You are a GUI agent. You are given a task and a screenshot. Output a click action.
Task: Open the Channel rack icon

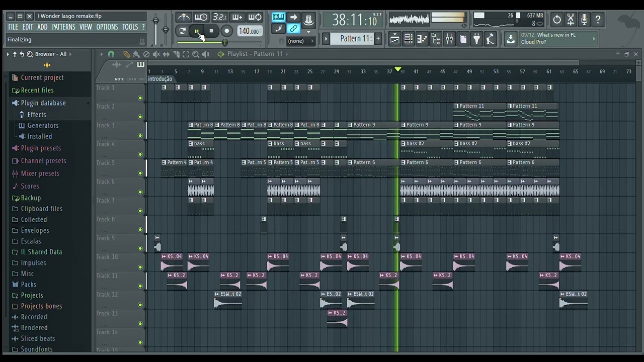(x=409, y=39)
